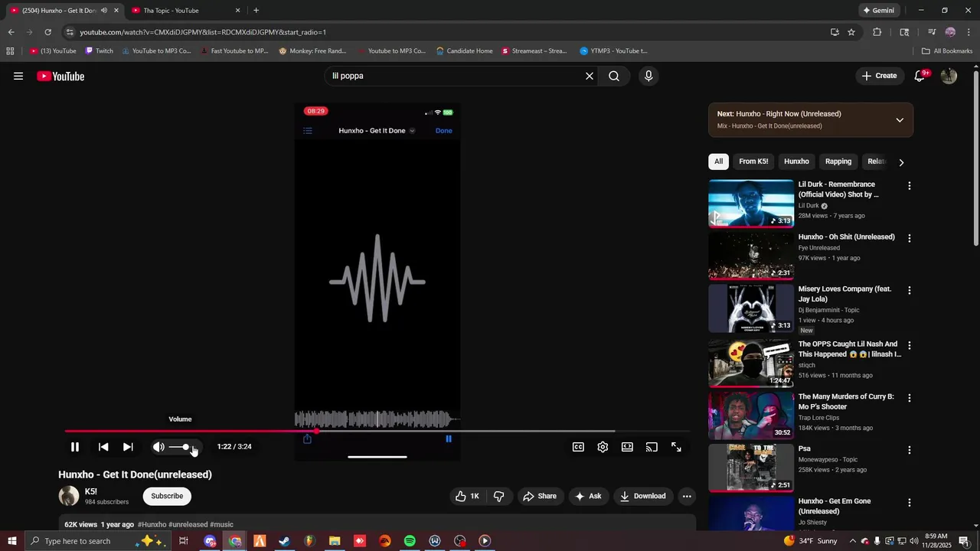980x551 pixels.
Task: Bookmark this page with star
Action: [851, 32]
